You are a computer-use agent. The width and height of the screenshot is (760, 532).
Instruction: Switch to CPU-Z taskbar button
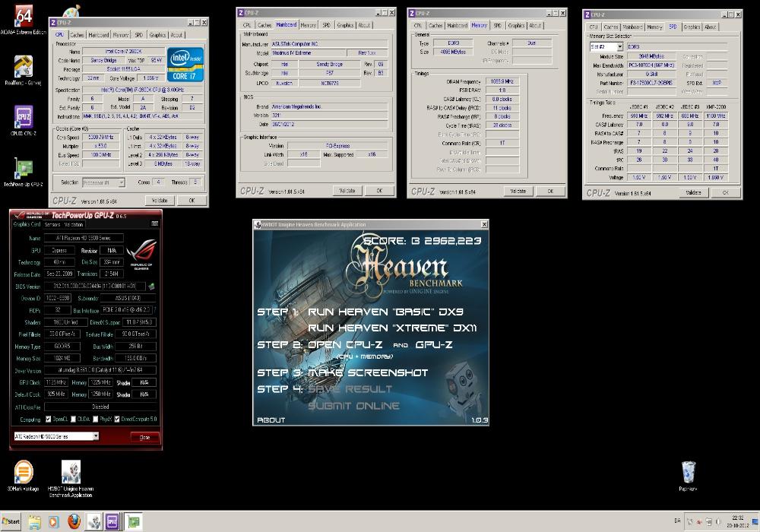[112, 522]
